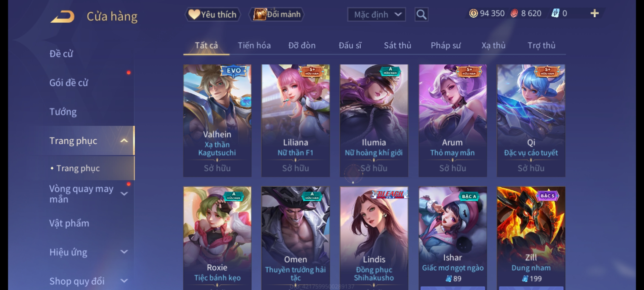Open Đổi mảnh fragment exchange
Viewport: 644px width, 290px height.
pyautogui.click(x=276, y=14)
